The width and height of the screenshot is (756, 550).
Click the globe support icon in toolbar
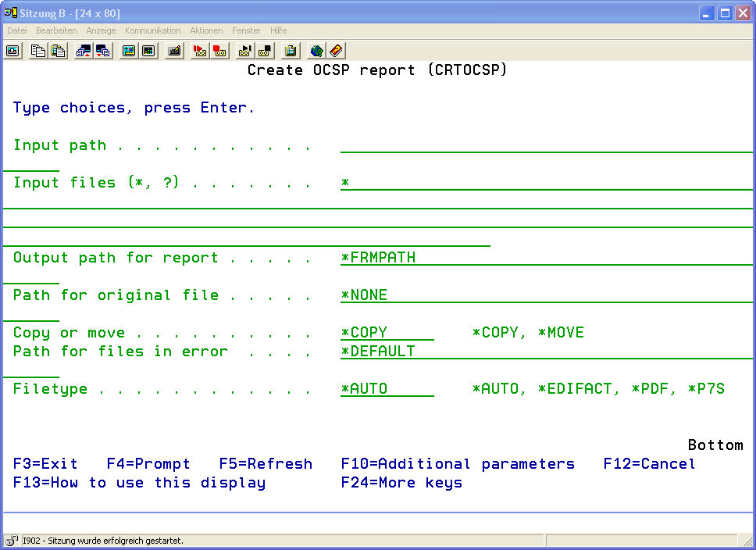coord(316,51)
